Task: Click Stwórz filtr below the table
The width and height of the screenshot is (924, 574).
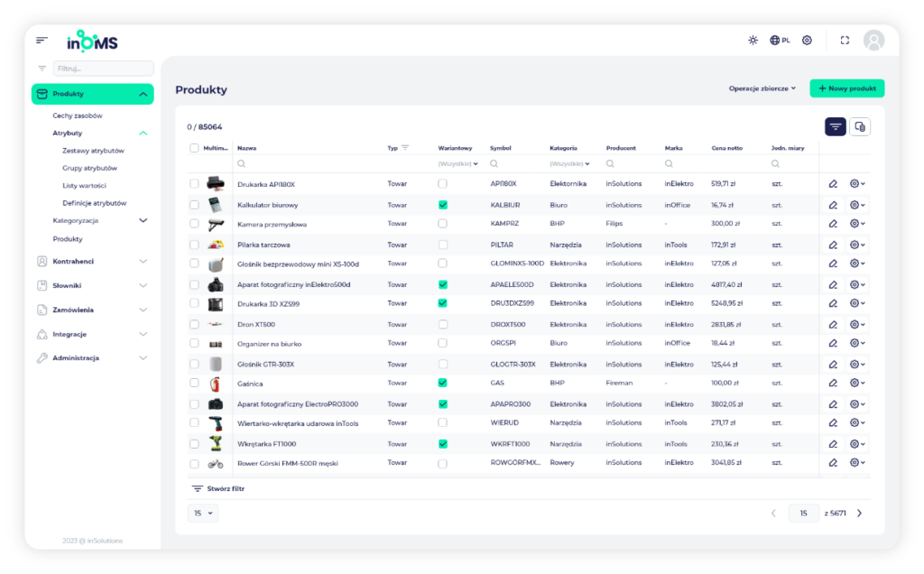Action: [x=218, y=488]
